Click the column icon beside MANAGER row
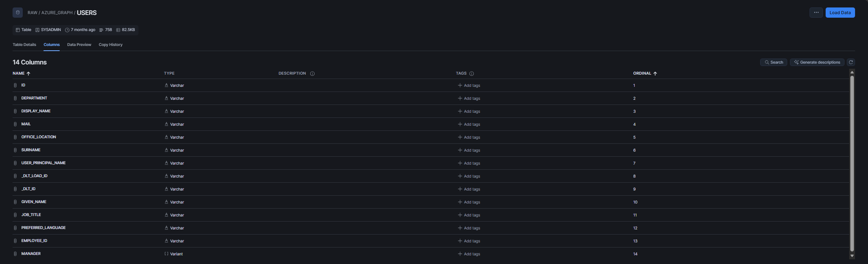The height and width of the screenshot is (264, 868). coord(15,254)
